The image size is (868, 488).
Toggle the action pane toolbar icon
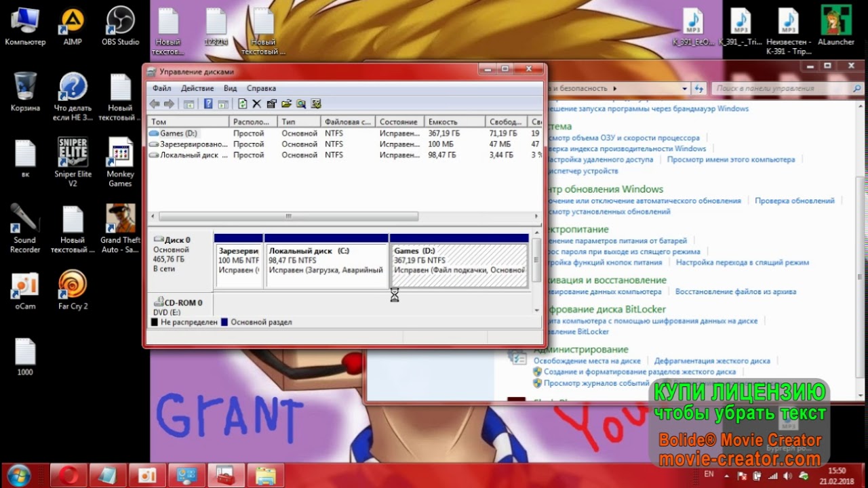click(x=222, y=104)
